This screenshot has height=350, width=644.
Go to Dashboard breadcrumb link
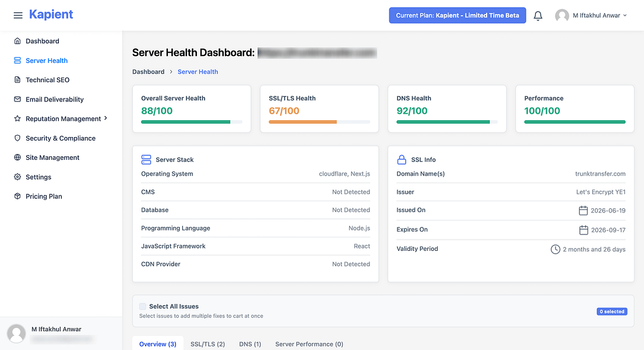point(148,72)
